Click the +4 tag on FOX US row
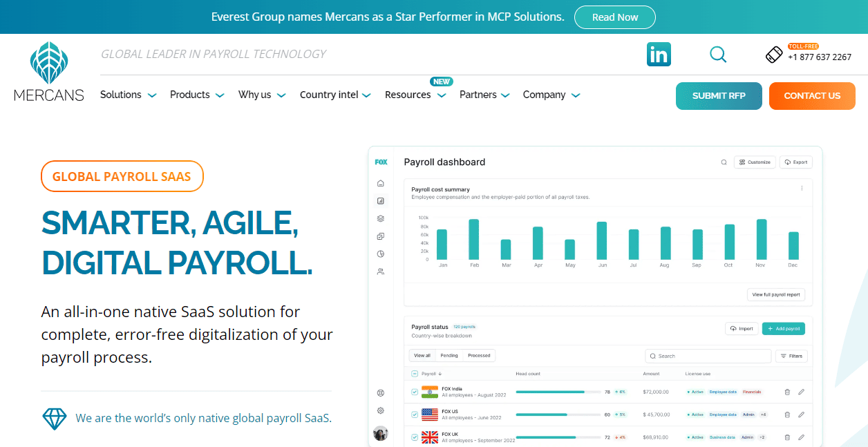The width and height of the screenshot is (868, 447). [763, 415]
